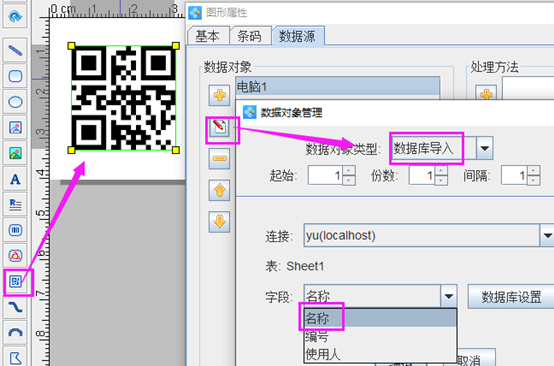Add a new data object with plus button

point(219,95)
